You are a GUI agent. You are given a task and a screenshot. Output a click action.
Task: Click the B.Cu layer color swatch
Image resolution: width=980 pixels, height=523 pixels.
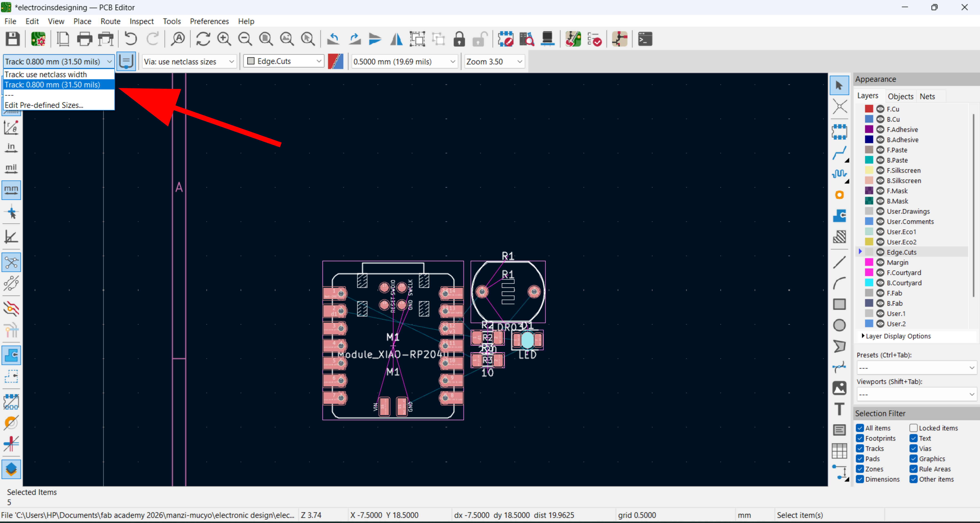click(x=869, y=119)
